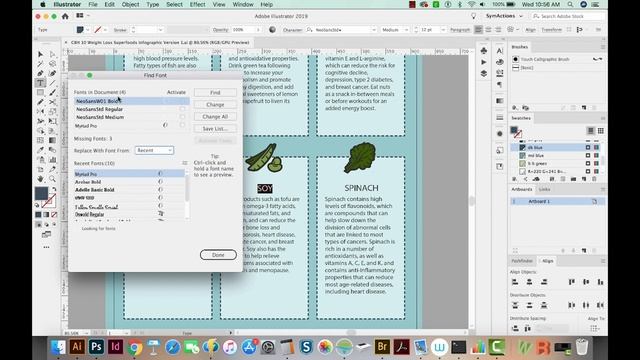Image resolution: width=640 pixels, height=360 pixels.
Task: Swap fill and stroke arrows
Action: coord(54,189)
